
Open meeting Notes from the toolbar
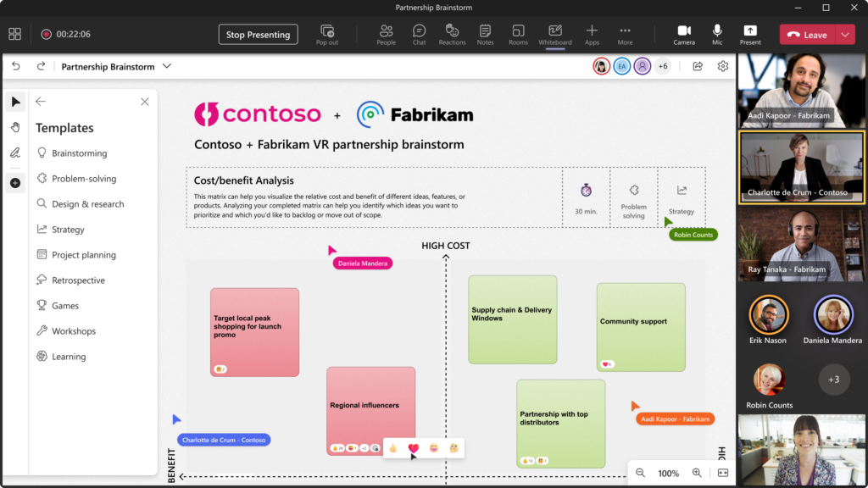click(x=485, y=34)
